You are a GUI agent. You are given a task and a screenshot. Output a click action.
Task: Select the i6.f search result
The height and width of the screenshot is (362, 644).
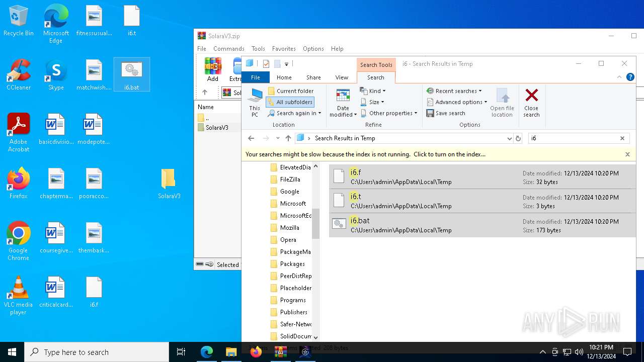(x=482, y=176)
